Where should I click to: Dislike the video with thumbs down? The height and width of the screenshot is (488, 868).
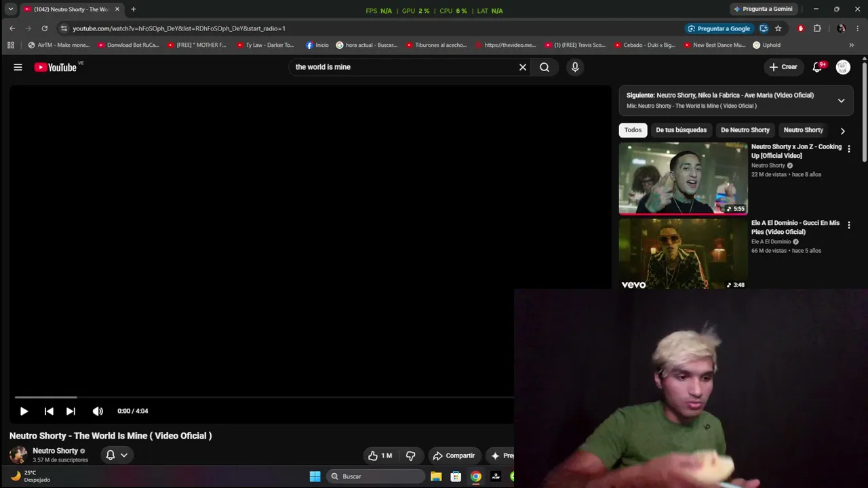tap(410, 455)
